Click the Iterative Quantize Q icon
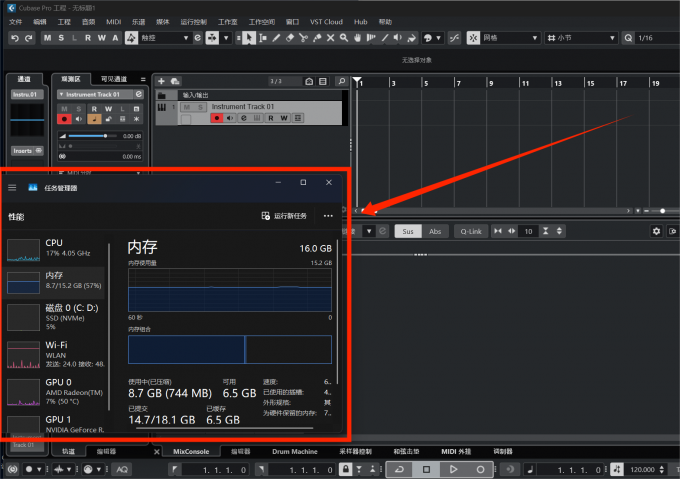Screen dimensions: 680x479 click(628, 38)
